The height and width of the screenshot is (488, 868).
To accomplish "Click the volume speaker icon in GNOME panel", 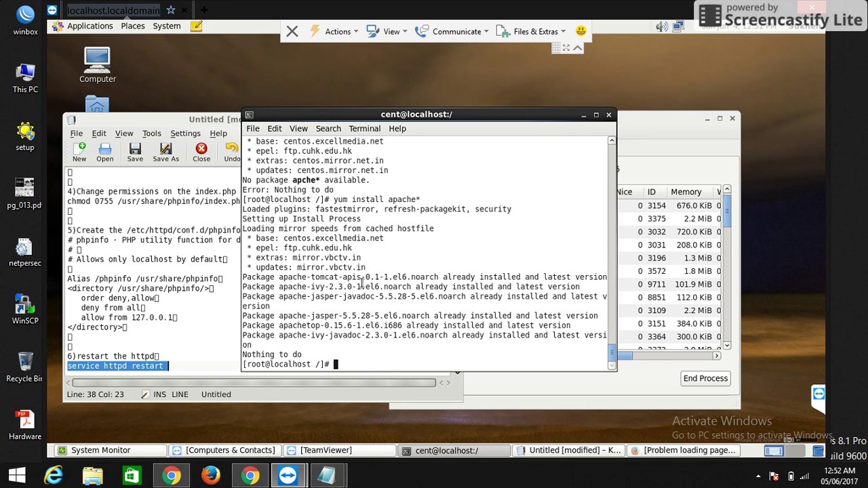I will pyautogui.click(x=663, y=26).
